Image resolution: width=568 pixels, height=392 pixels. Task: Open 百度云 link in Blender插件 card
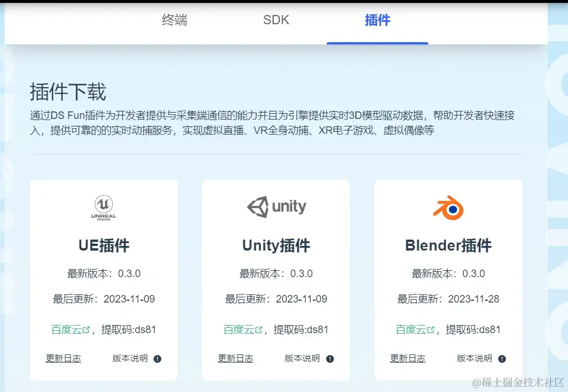(415, 330)
